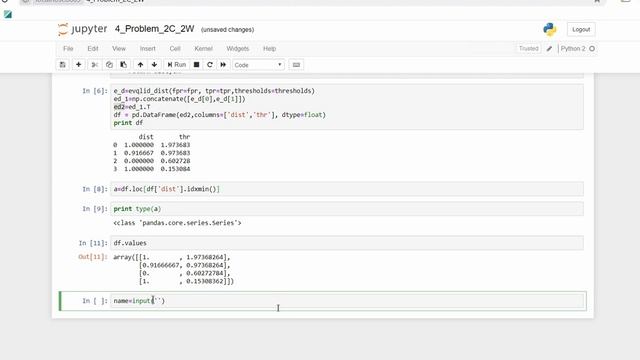
Task: Click the Logout button
Action: [581, 29]
